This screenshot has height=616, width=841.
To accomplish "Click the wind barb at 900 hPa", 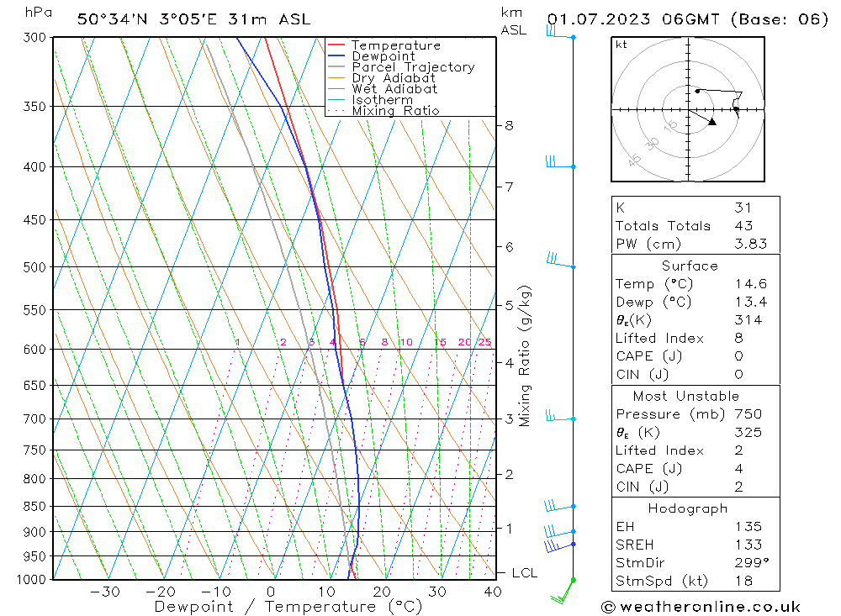I will pos(560,531).
